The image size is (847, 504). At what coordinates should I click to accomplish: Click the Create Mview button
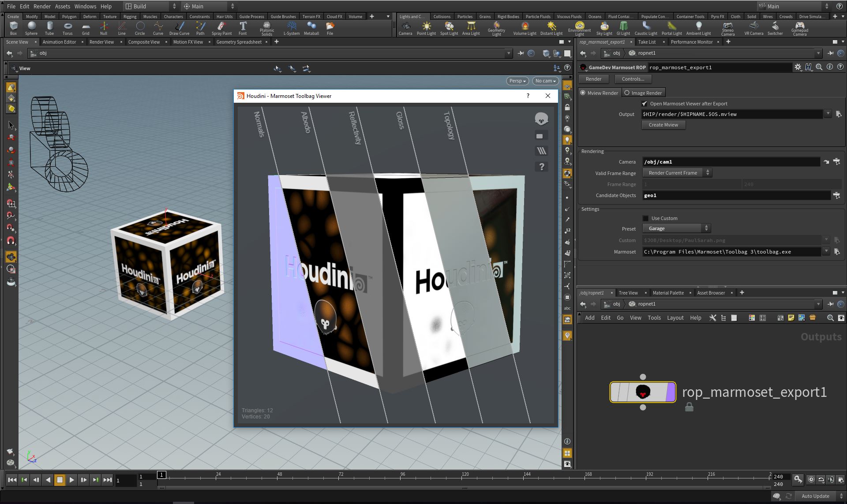pyautogui.click(x=663, y=125)
